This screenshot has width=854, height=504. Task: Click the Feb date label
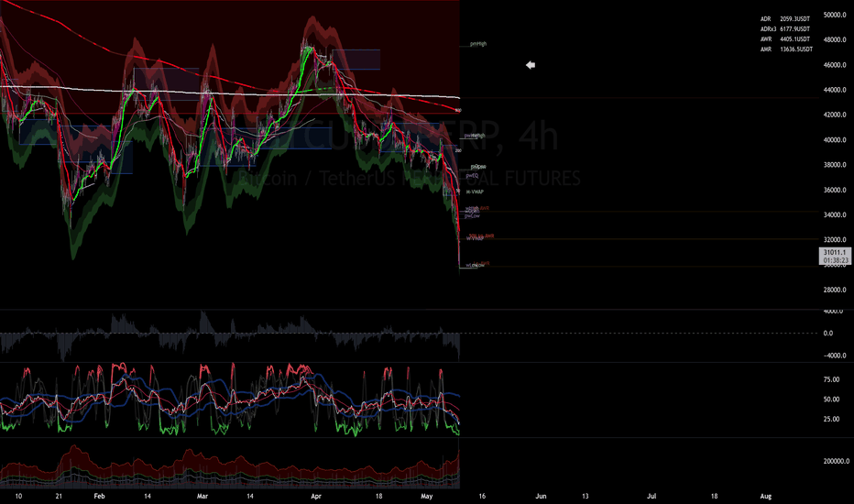(x=99, y=497)
